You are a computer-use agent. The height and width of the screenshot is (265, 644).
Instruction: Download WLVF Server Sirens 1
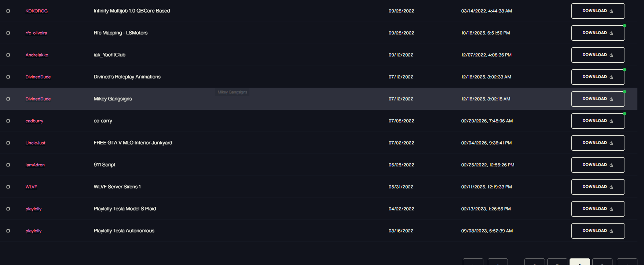pos(598,187)
